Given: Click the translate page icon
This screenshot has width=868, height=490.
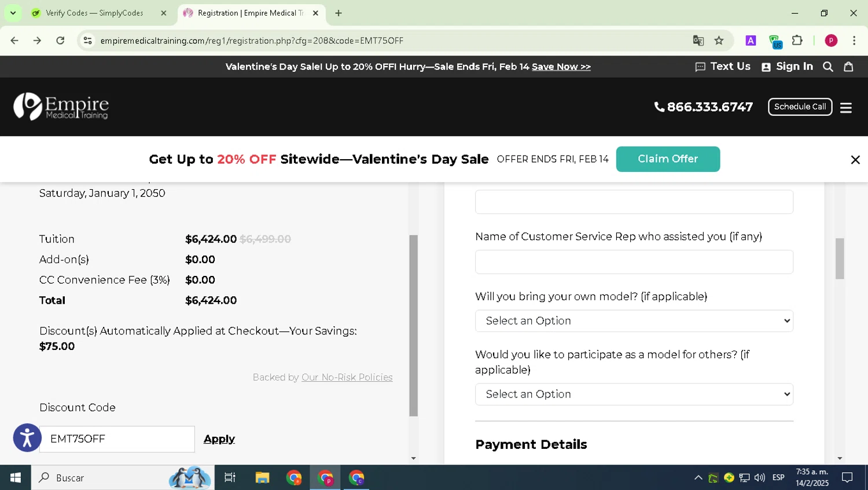Looking at the screenshot, I should (x=698, y=40).
